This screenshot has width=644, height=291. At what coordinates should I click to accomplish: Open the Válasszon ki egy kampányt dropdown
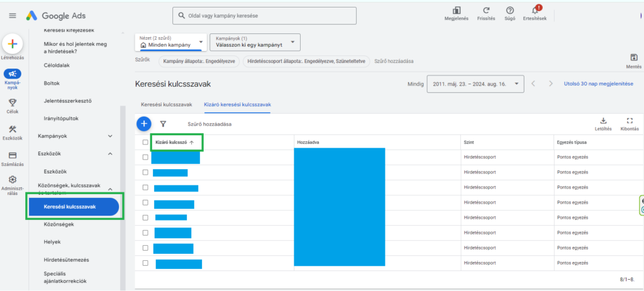255,42
